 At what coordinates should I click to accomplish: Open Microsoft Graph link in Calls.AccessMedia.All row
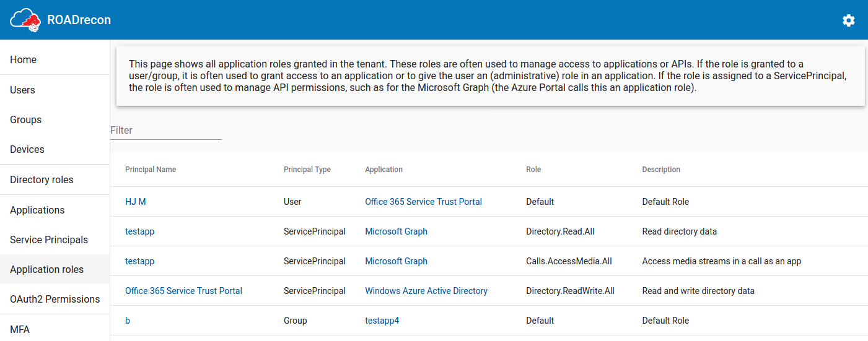[x=396, y=261]
